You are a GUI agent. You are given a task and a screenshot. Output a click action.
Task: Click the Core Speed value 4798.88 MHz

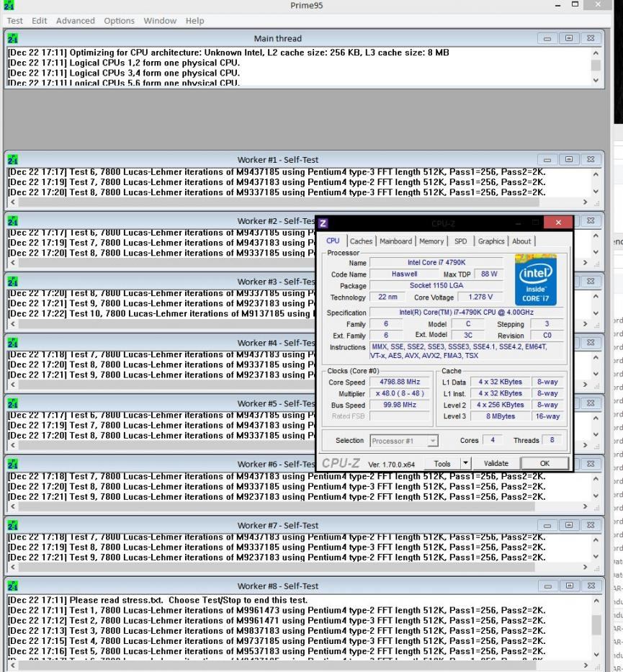click(x=400, y=382)
